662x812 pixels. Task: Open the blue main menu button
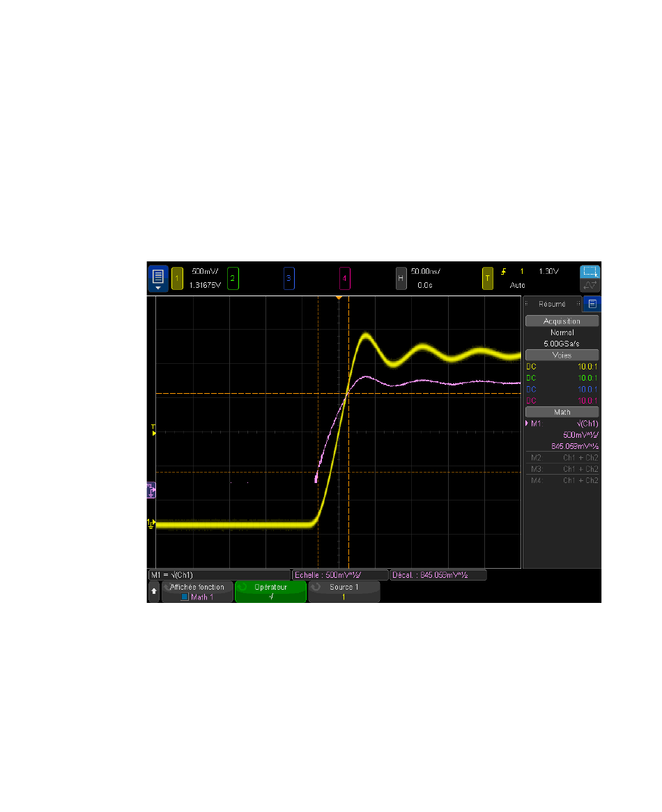pyautogui.click(x=157, y=278)
